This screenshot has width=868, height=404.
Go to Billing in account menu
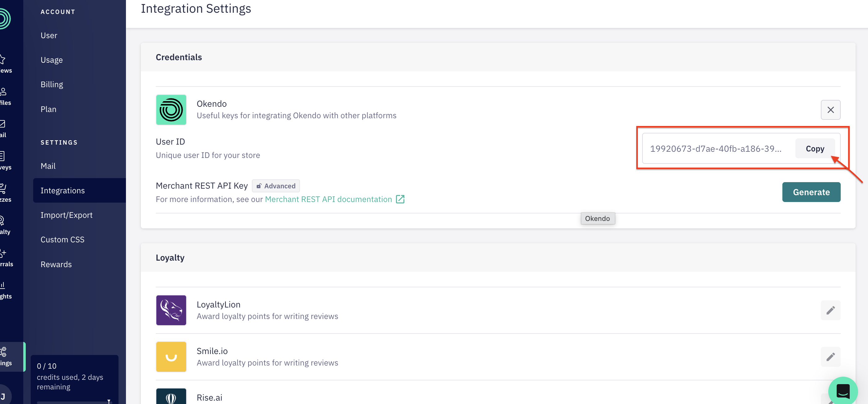pos(52,84)
